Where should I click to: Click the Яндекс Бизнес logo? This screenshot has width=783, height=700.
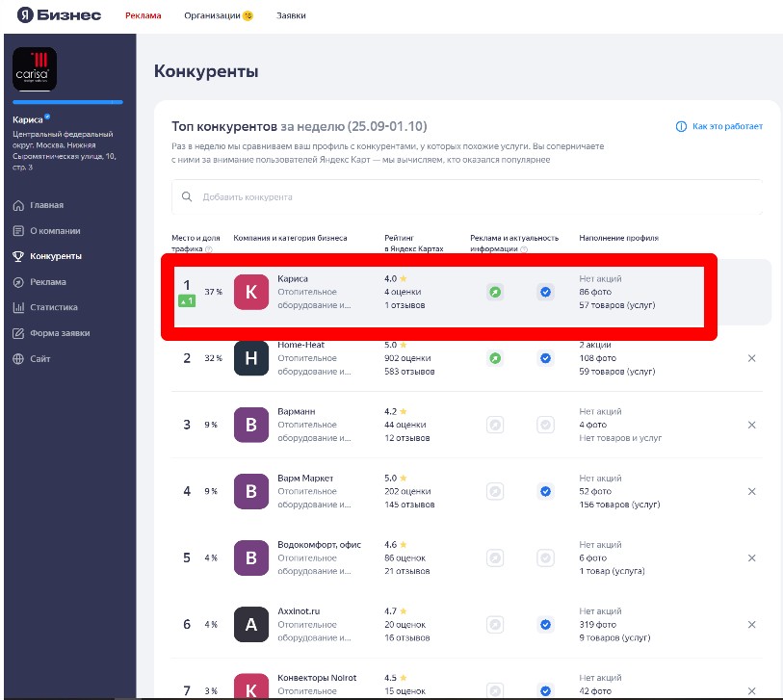tap(60, 15)
